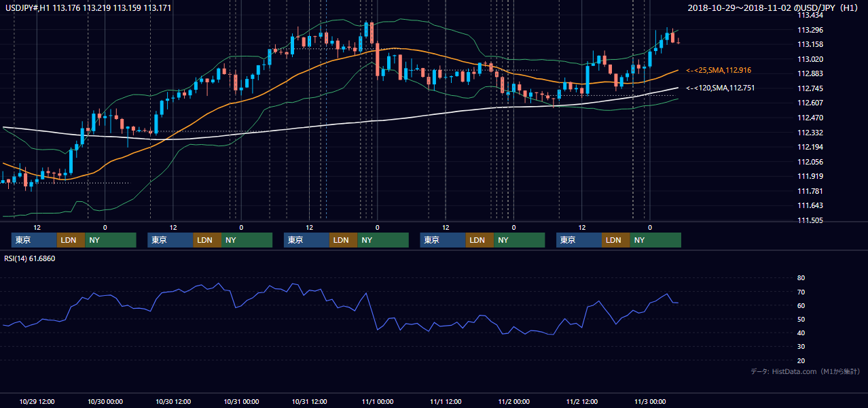Click the white 120 SMA 112.751 label

720,88
